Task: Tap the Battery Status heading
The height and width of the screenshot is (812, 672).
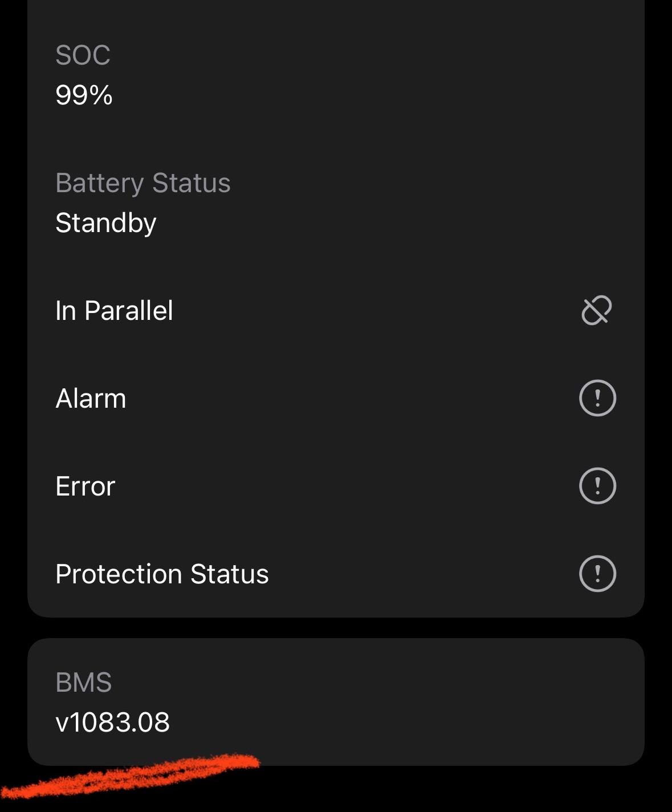Action: (x=142, y=183)
